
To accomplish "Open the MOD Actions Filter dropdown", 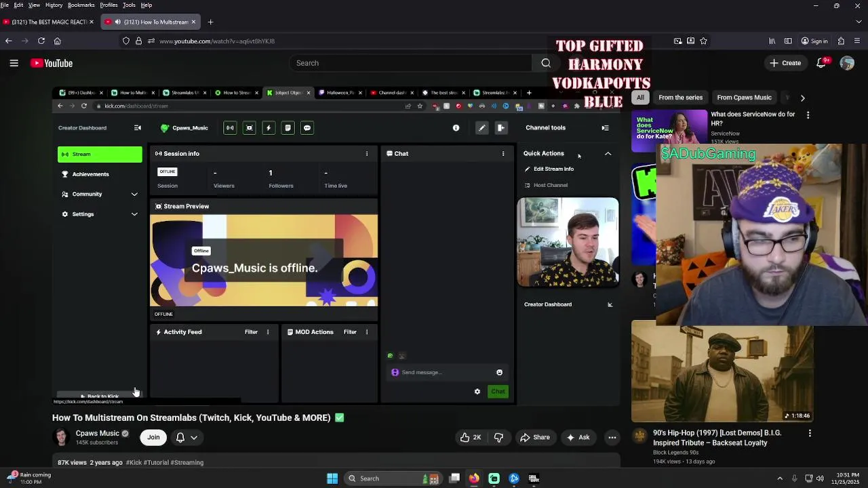I will tap(350, 332).
